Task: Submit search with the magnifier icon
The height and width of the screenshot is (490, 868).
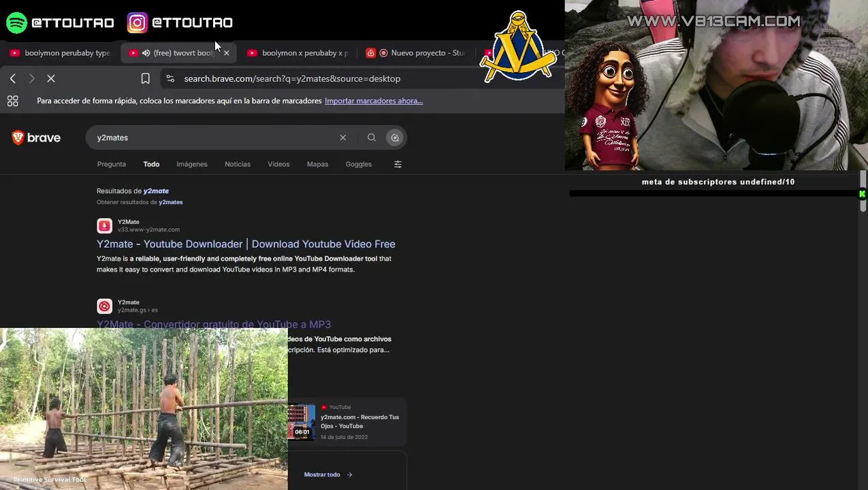Action: [372, 137]
